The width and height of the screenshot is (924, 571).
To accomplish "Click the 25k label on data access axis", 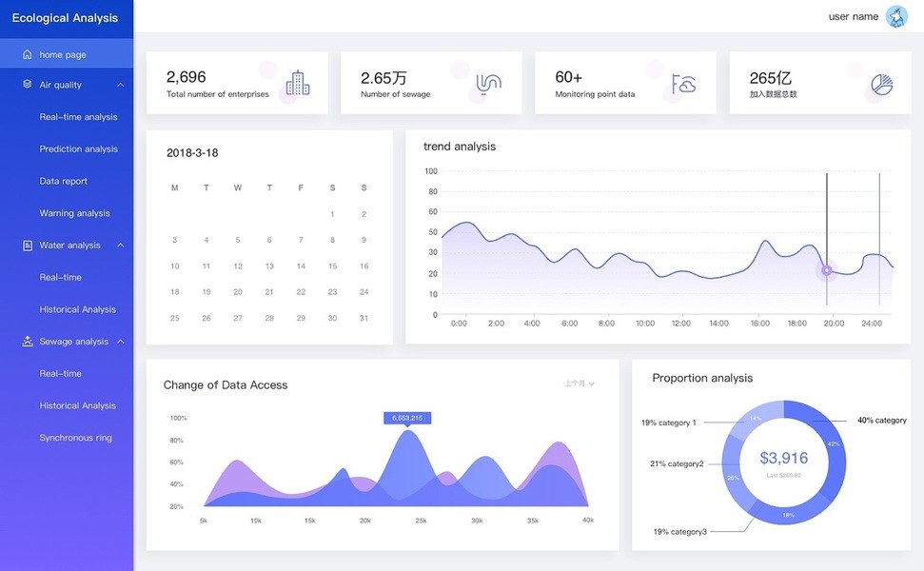I will [x=421, y=521].
